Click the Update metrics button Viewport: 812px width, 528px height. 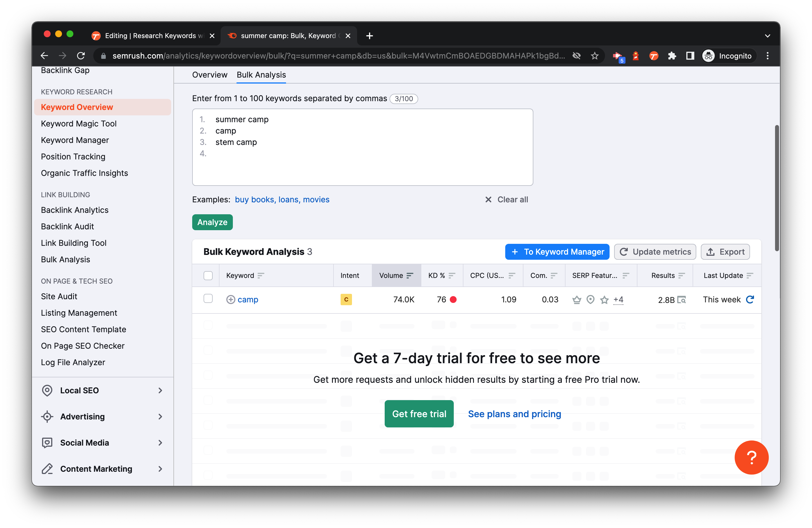point(655,252)
